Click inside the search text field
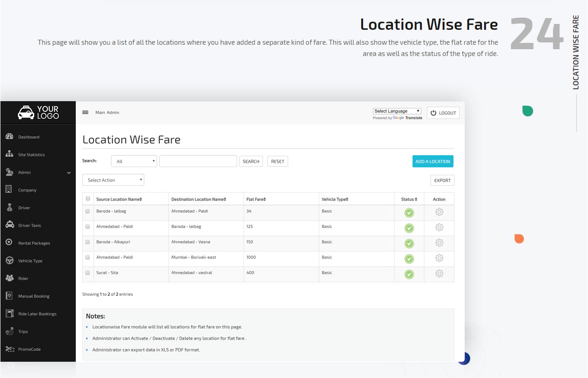 198,161
